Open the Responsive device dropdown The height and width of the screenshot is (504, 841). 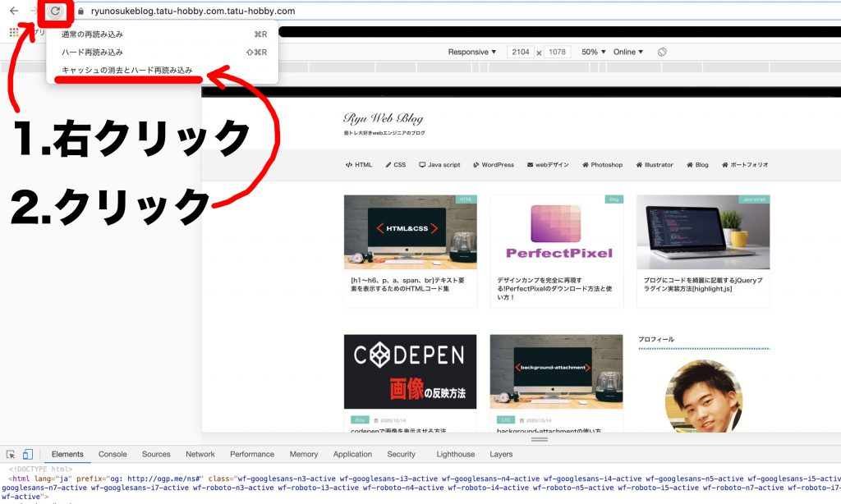[472, 52]
